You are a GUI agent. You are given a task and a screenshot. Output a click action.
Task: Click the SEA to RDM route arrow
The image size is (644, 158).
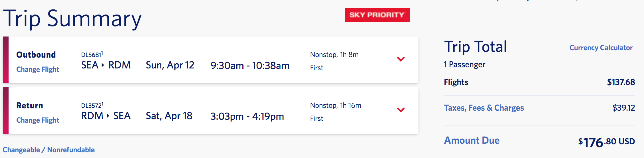point(103,65)
